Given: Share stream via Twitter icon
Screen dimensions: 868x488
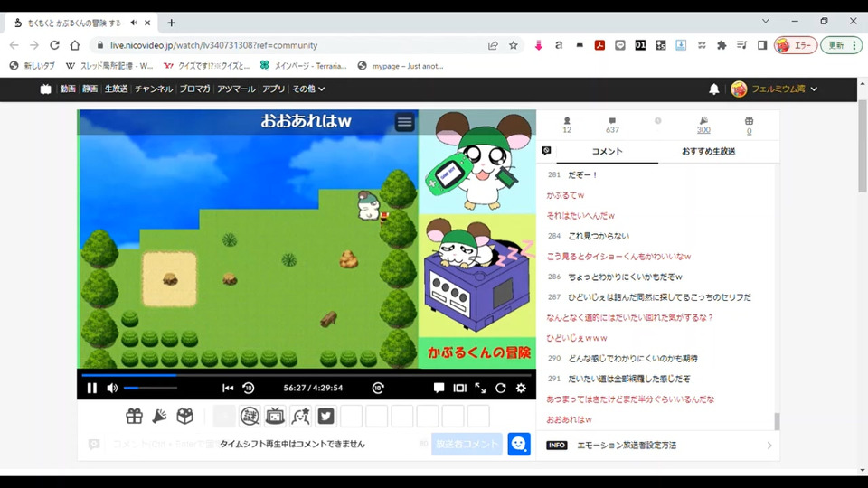Looking at the screenshot, I should tap(326, 416).
